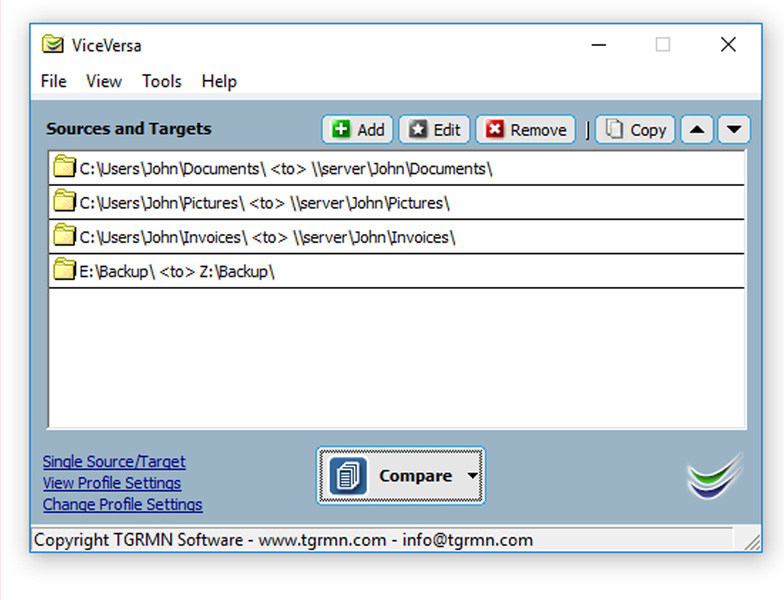The image size is (784, 600).
Task: Click folder icon of Documents row
Action: tap(64, 166)
